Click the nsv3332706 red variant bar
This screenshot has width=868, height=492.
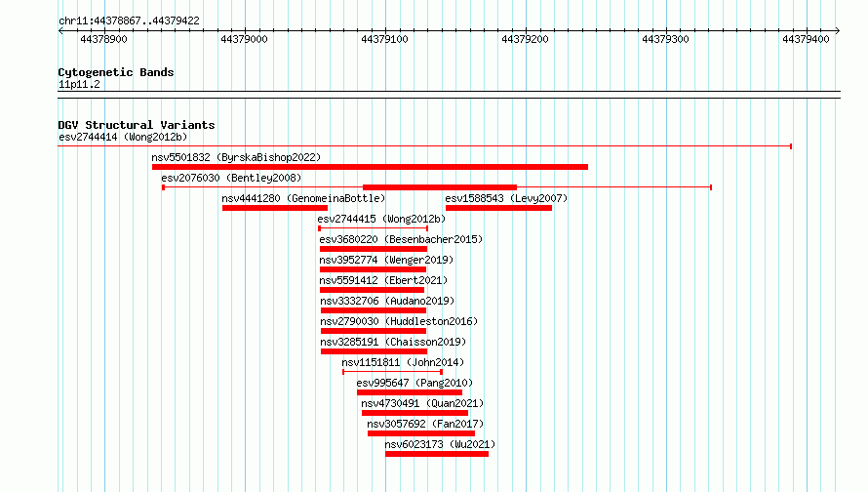pyautogui.click(x=374, y=310)
